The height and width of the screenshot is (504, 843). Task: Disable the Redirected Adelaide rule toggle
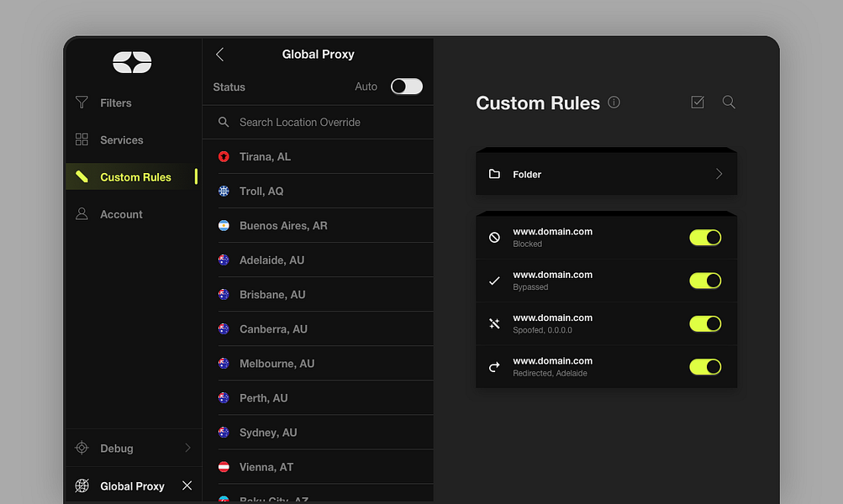[705, 366]
